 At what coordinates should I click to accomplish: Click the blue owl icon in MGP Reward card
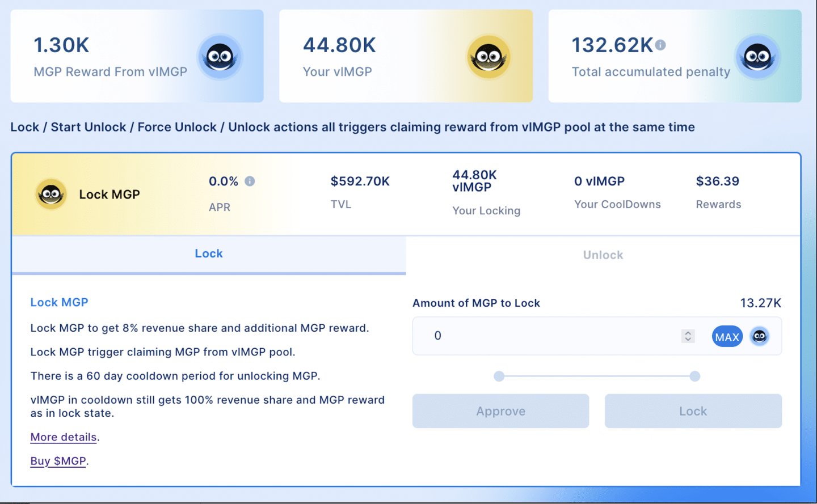[220, 57]
